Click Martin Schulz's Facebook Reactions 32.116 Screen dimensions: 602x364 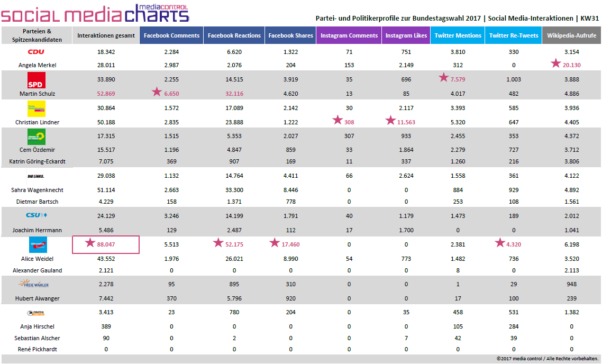coord(234,94)
